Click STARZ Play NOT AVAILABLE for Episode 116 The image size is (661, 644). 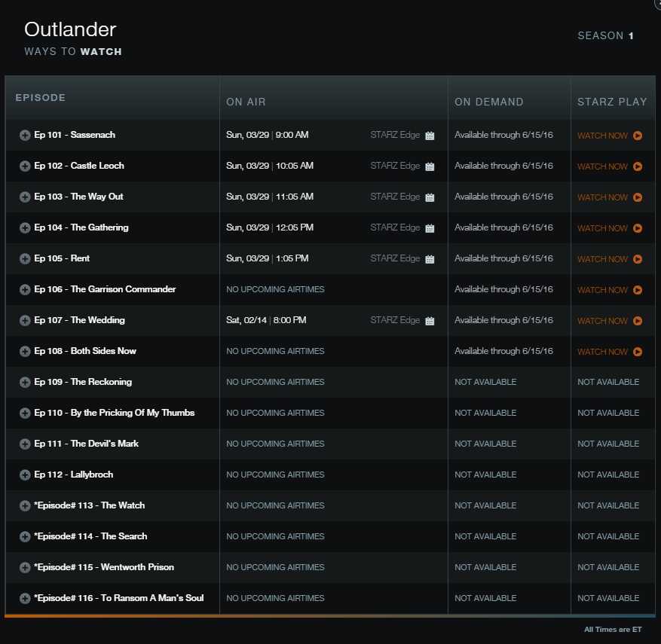[608, 598]
